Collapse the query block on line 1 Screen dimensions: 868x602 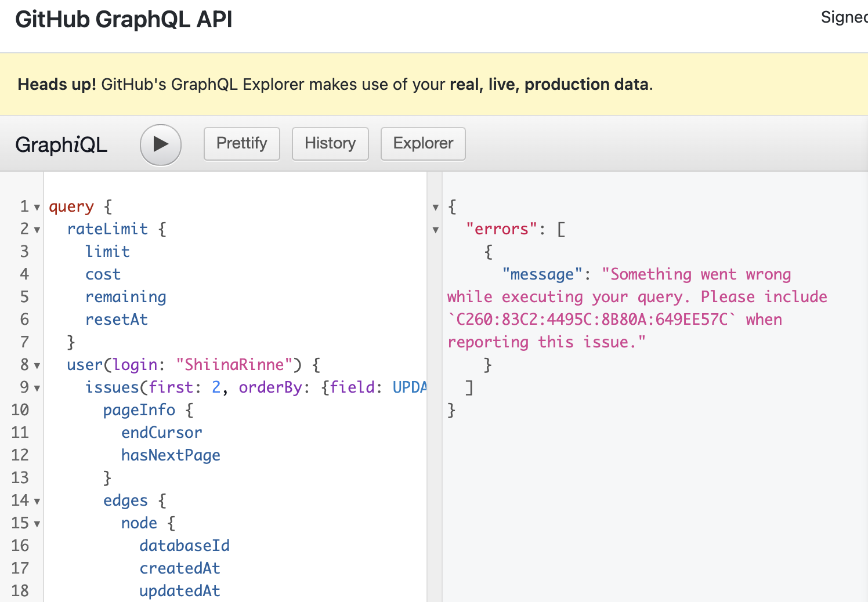pos(37,206)
